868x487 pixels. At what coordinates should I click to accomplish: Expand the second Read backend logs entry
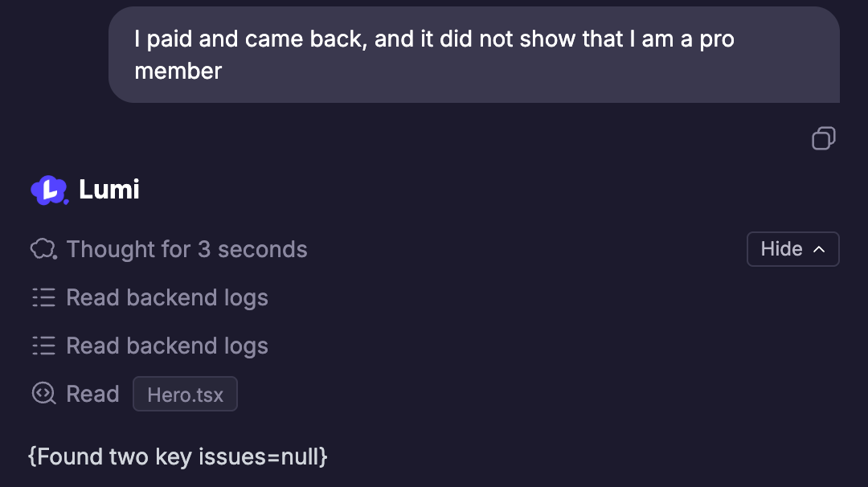point(166,346)
